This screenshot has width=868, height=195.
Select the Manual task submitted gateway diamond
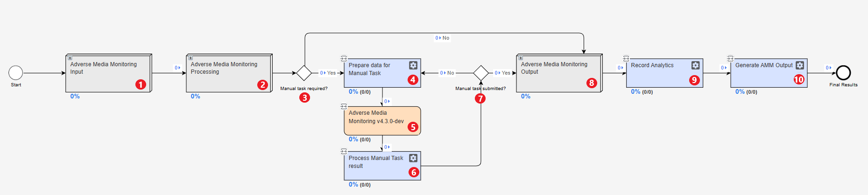(481, 73)
